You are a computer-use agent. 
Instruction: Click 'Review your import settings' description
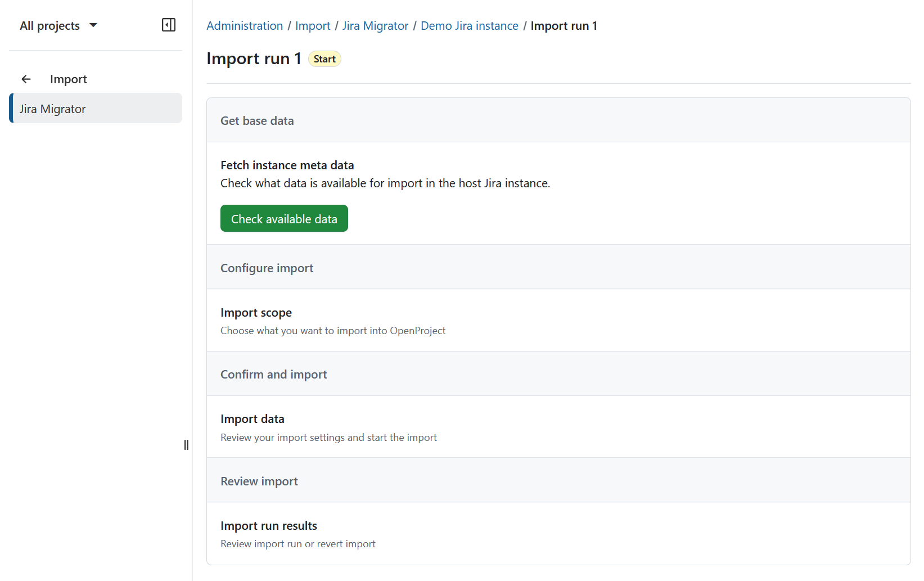pyautogui.click(x=328, y=438)
